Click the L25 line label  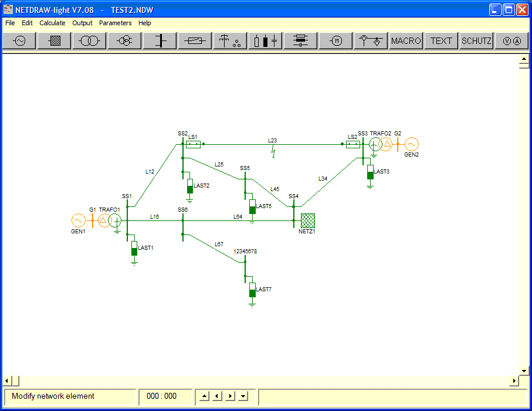[x=219, y=165]
